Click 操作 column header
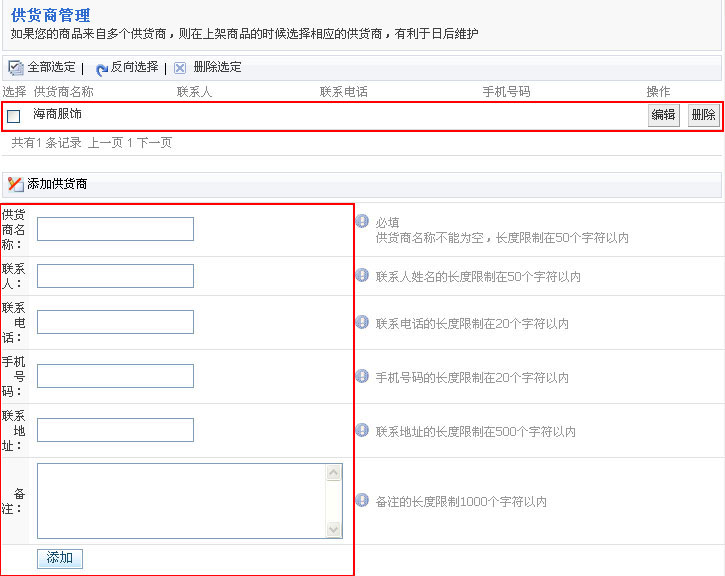 pyautogui.click(x=658, y=92)
